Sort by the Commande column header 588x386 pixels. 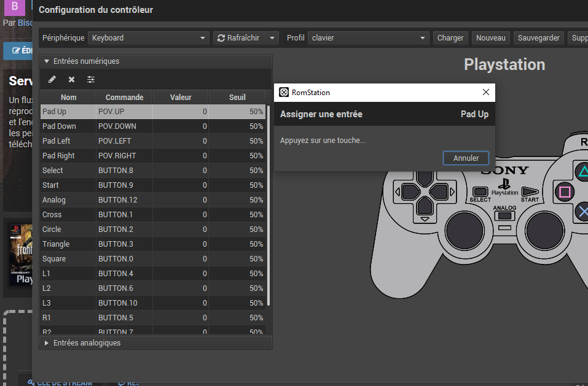click(x=125, y=98)
